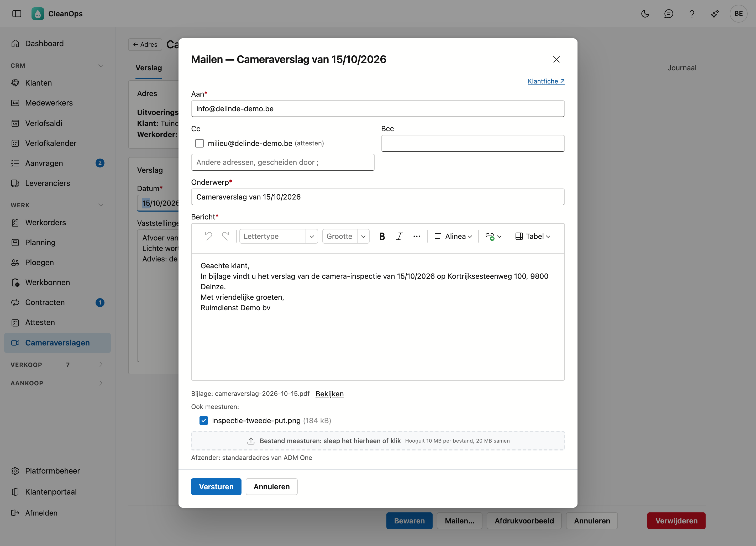Undo the last edit in Bericht editor
Viewport: 756px width, 546px height.
click(208, 236)
